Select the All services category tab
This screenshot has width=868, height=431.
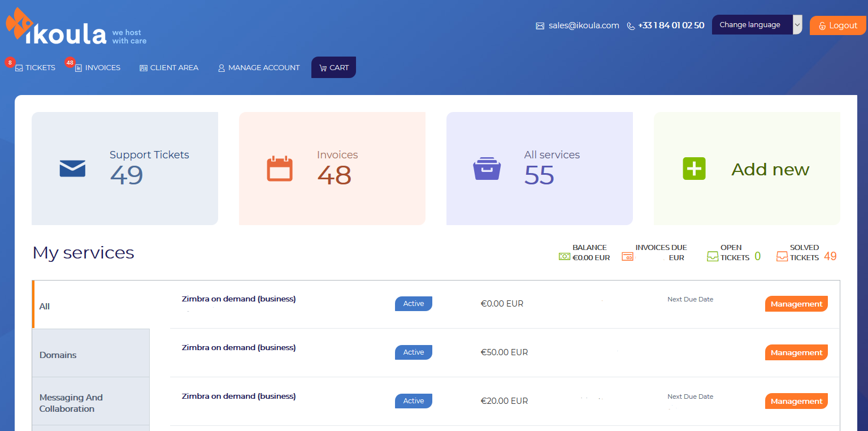coord(92,304)
